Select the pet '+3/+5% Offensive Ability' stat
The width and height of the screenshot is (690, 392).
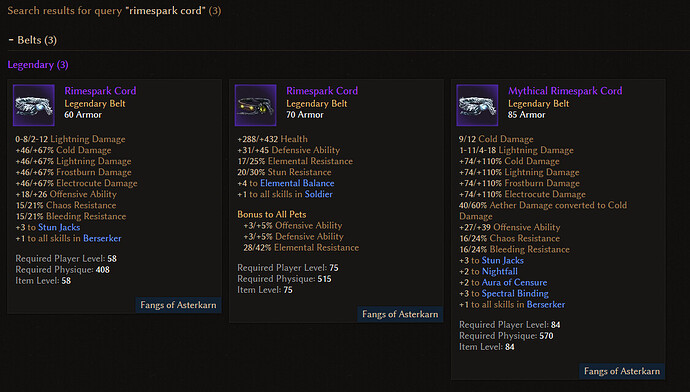tap(293, 226)
